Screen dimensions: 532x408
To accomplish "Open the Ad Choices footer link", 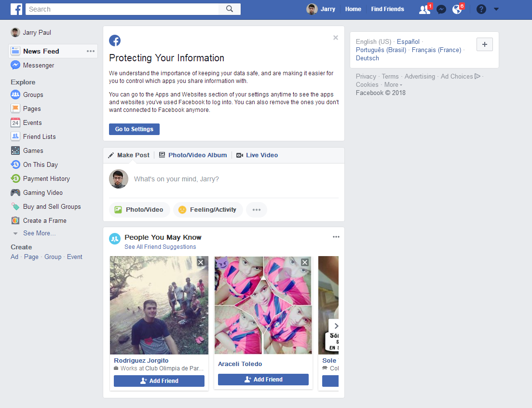I will [x=461, y=76].
